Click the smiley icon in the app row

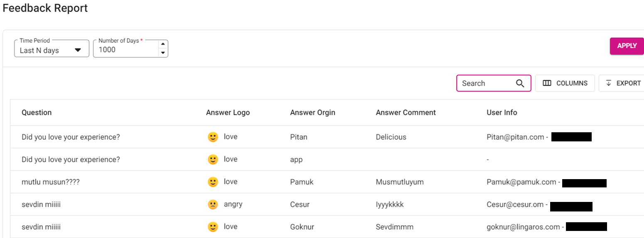pyautogui.click(x=213, y=160)
